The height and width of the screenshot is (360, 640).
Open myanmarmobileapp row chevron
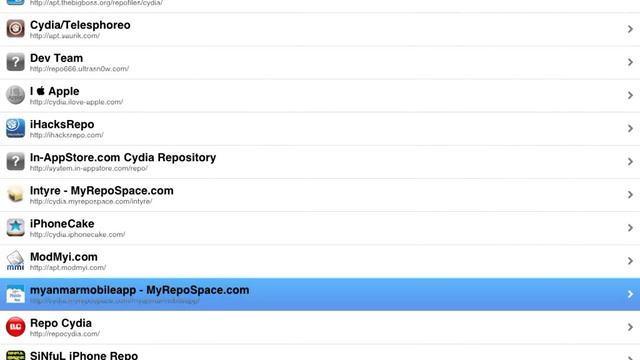pyautogui.click(x=630, y=294)
